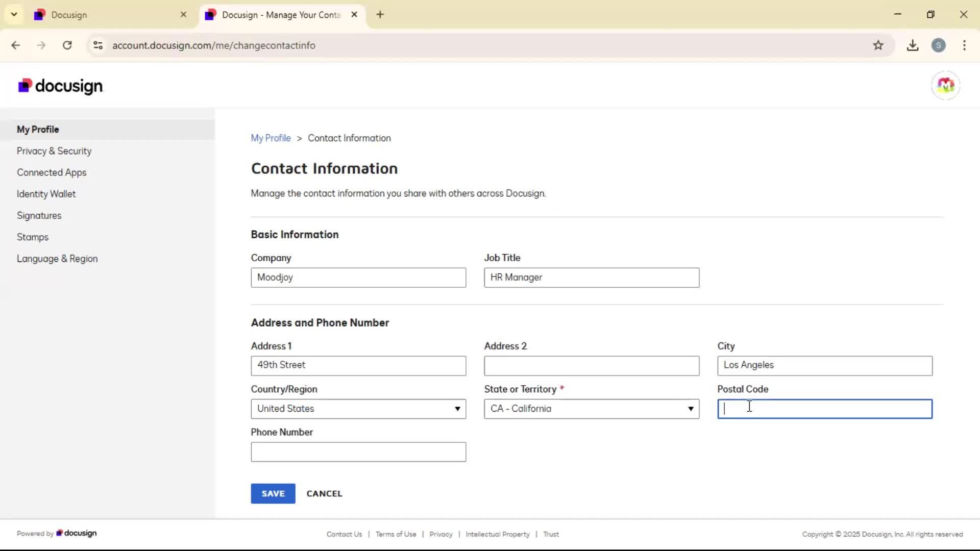This screenshot has height=551, width=980.
Task: Click the browser forward arrow
Action: tap(41, 45)
